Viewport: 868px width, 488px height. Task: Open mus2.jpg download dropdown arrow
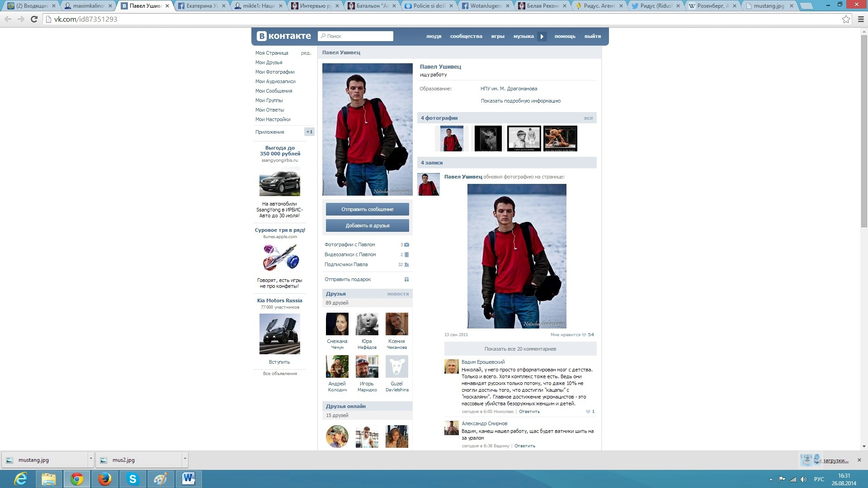coord(185,459)
